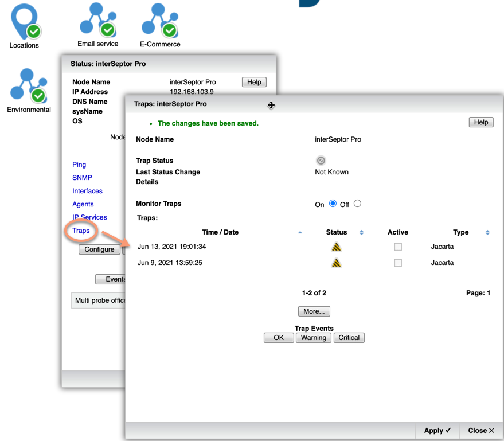
Task: Click the 192.168.103.9 IP address value
Action: tap(192, 92)
